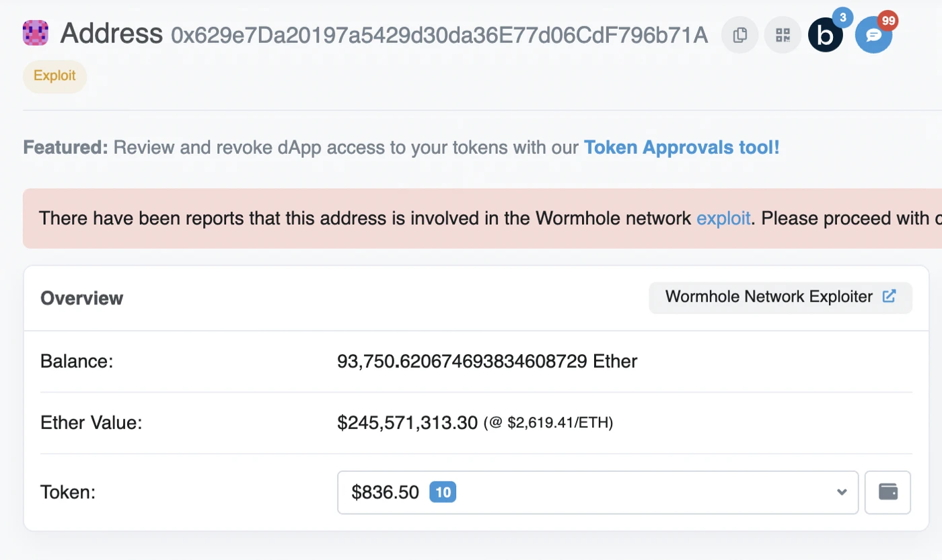This screenshot has width=942, height=560.
Task: Click the blue 3 badge on Blockscan icon
Action: pyautogui.click(x=843, y=16)
